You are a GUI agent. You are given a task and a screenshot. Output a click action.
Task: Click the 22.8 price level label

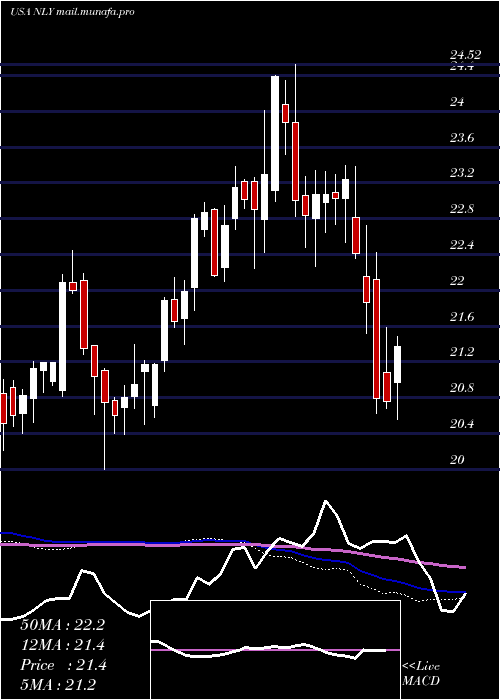[462, 209]
